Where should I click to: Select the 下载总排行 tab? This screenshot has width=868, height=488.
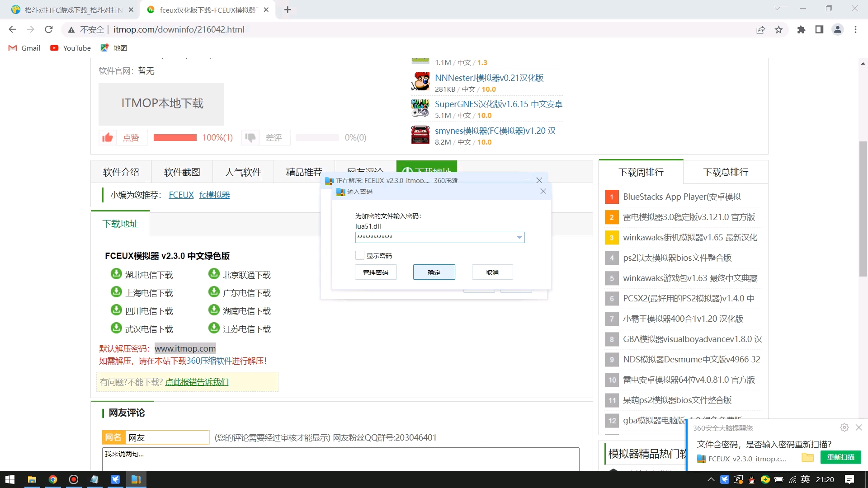726,172
